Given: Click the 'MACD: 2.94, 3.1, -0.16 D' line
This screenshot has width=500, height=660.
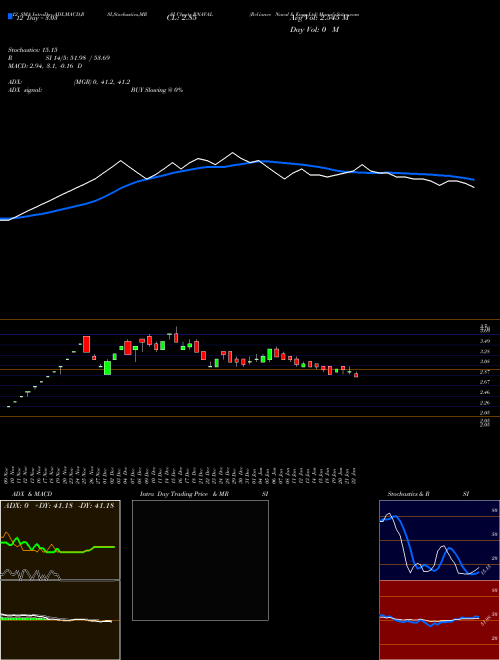Looking at the screenshot, I should [x=45, y=66].
